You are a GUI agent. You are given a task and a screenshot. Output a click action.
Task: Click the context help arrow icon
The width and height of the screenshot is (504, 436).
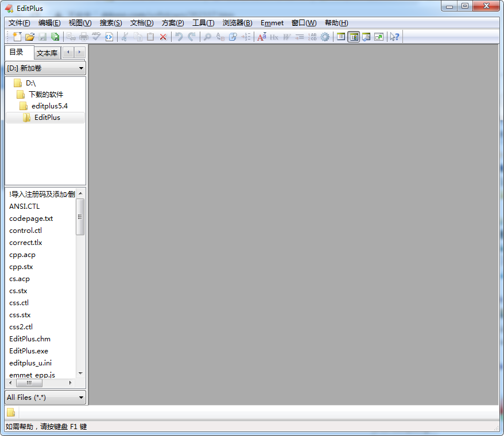click(x=394, y=37)
